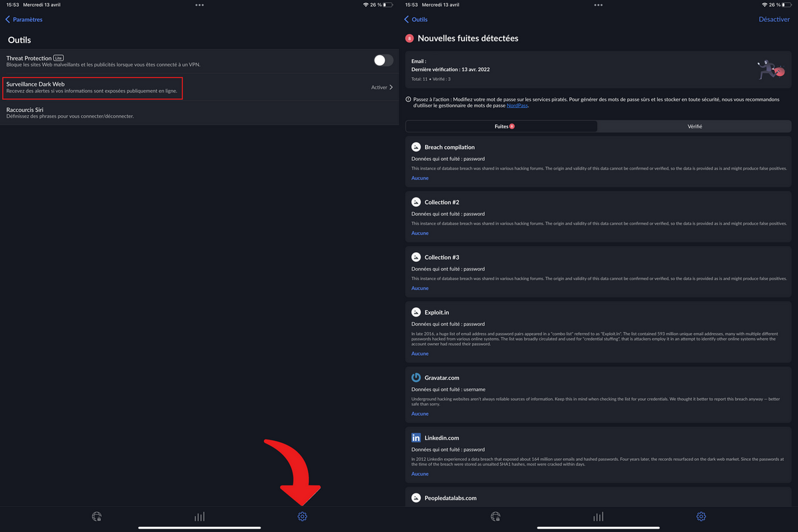Viewport: 798px width, 532px height.
Task: Tap Désactiver in right screen header
Action: tap(774, 20)
